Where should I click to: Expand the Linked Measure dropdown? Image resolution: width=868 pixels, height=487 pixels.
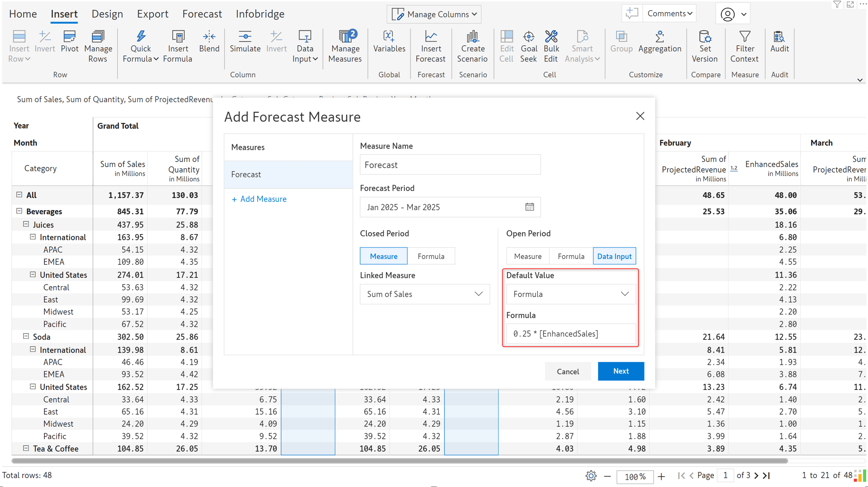[x=425, y=294]
